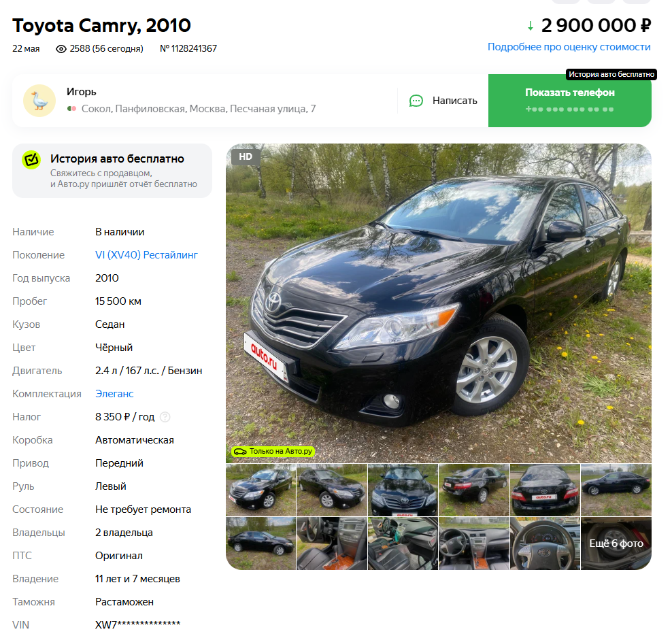
Task: Click the yellow checkmark history icon
Action: pyautogui.click(x=31, y=160)
